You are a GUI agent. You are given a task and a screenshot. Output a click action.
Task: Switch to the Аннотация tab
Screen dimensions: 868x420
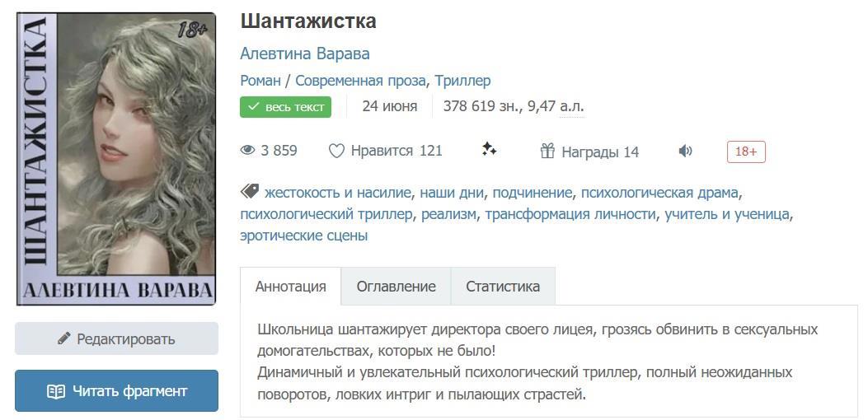291,287
